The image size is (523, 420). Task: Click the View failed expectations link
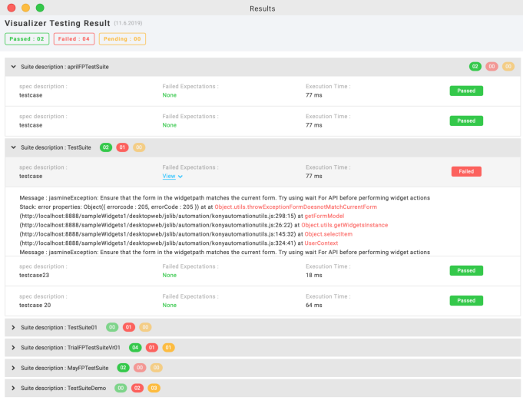click(172, 177)
